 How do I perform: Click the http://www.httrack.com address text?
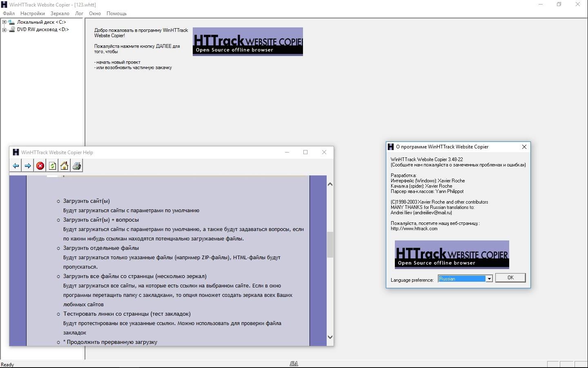414,229
